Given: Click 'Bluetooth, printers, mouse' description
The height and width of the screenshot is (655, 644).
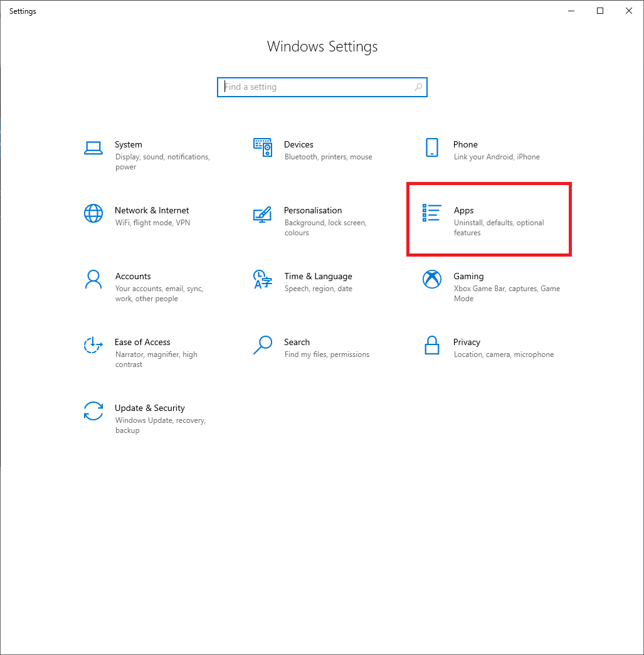Looking at the screenshot, I should 328,157.
